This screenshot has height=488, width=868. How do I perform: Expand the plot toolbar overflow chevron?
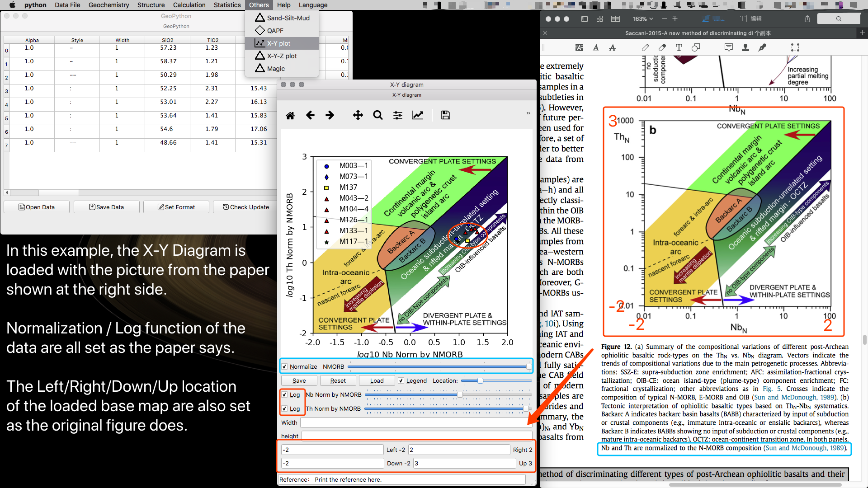(528, 113)
